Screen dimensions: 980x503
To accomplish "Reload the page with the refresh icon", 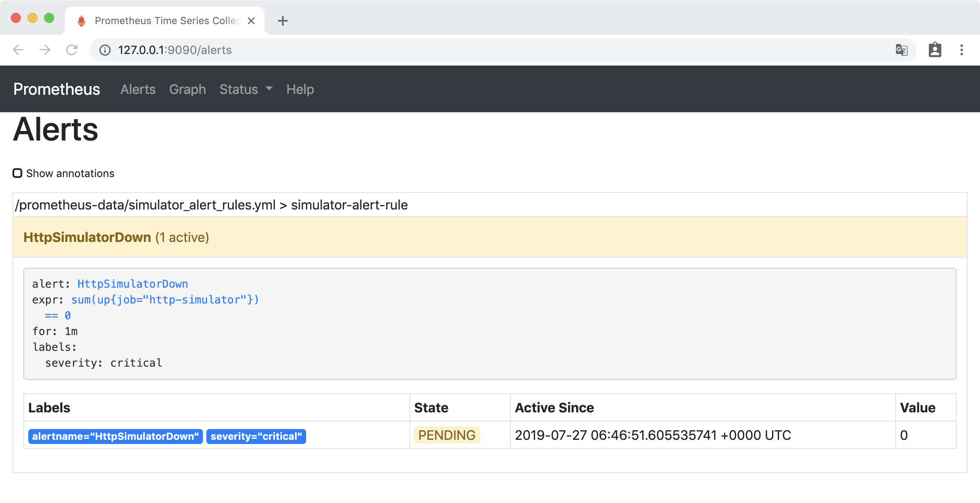I will (72, 50).
